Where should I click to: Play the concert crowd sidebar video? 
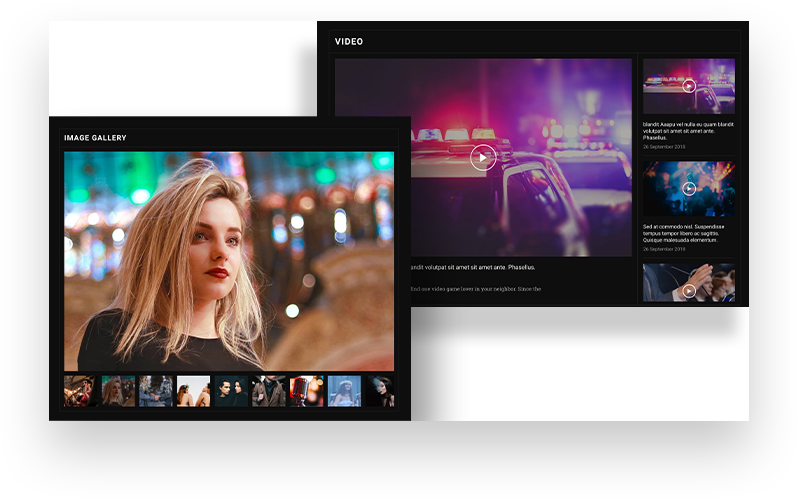[689, 188]
